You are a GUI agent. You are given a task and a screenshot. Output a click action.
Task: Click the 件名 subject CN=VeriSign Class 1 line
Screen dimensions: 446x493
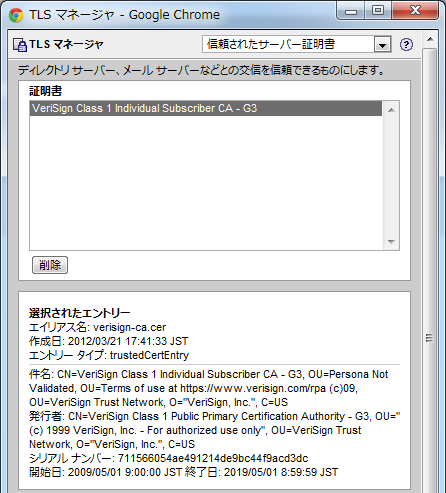coord(209,374)
